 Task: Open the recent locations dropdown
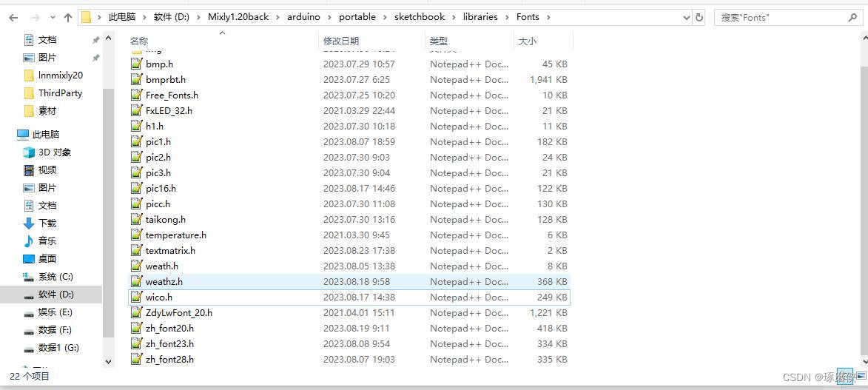click(x=53, y=18)
